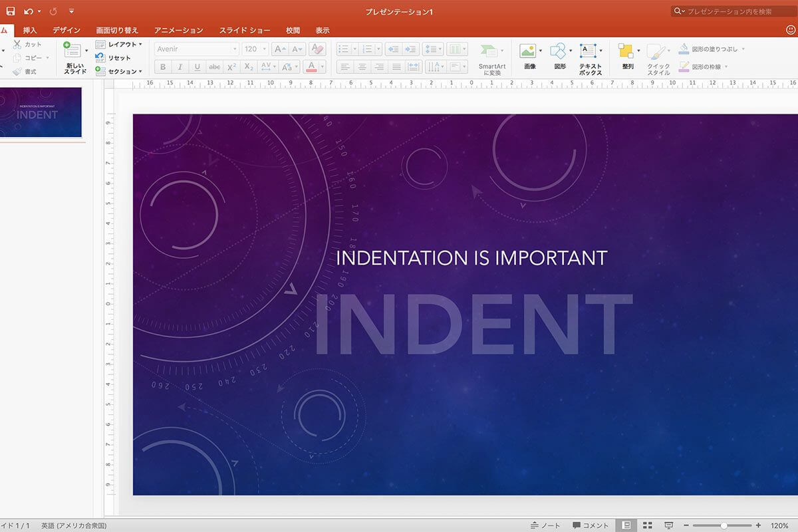
Task: Open the font size 120 combo box
Action: click(255, 49)
